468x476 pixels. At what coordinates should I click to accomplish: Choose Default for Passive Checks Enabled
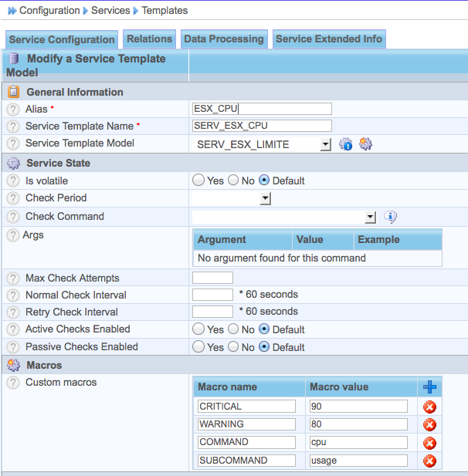(264, 347)
